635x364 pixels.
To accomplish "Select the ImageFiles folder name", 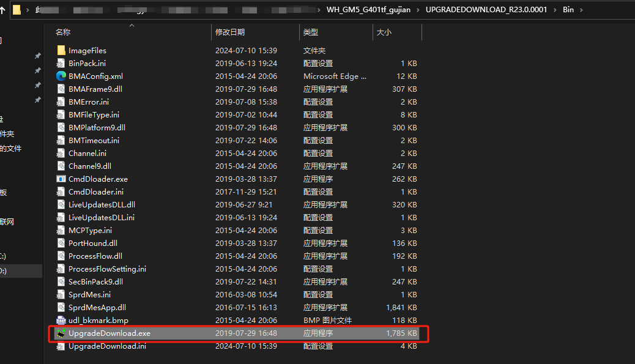I will [87, 50].
